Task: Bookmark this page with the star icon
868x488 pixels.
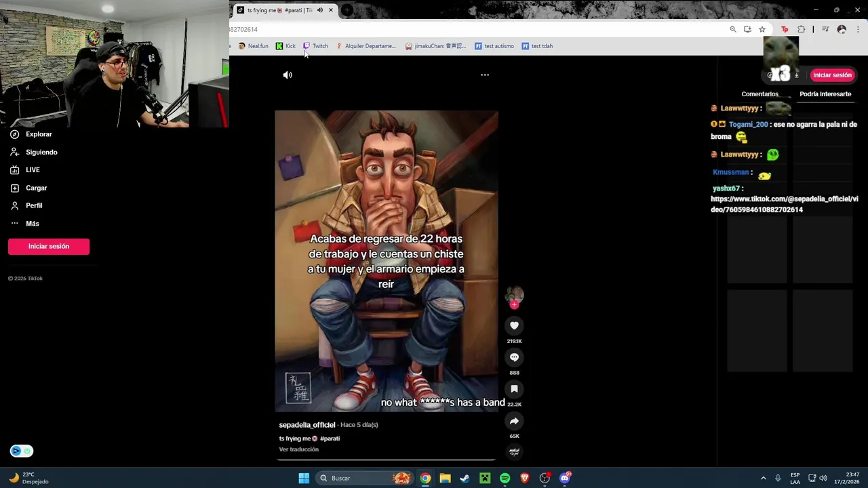Action: coord(762,29)
